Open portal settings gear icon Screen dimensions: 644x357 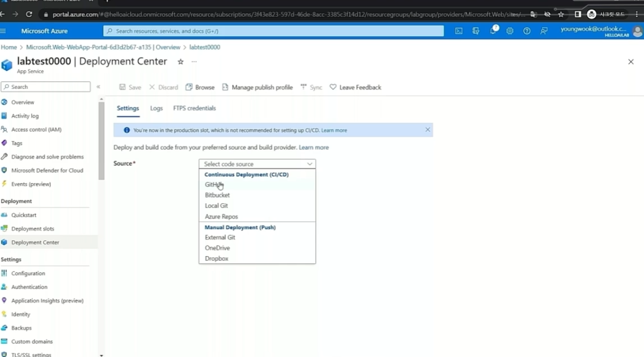510,31
